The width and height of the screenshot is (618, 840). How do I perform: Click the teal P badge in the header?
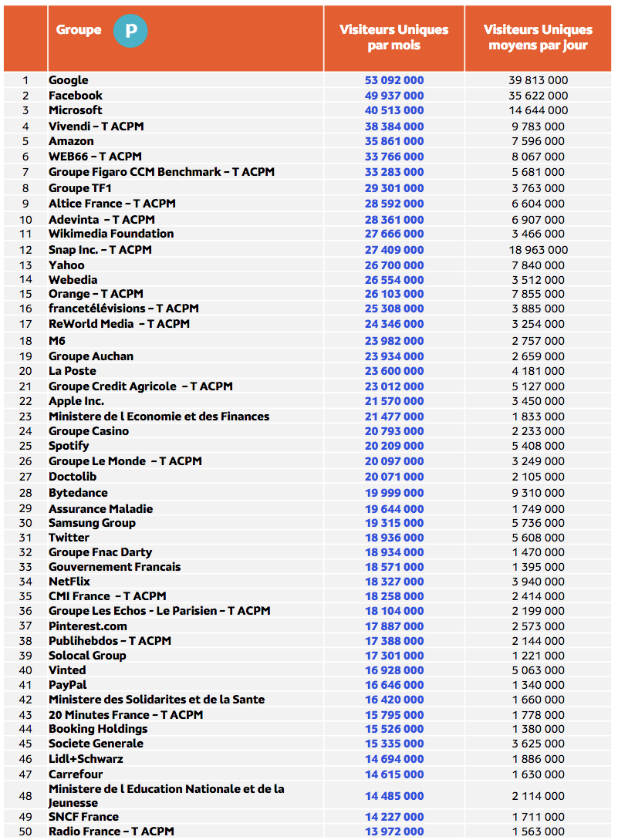click(130, 32)
